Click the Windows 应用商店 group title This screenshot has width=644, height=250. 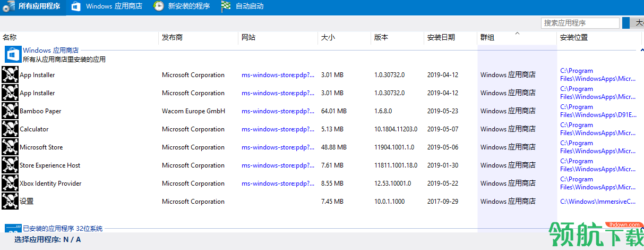(x=50, y=51)
